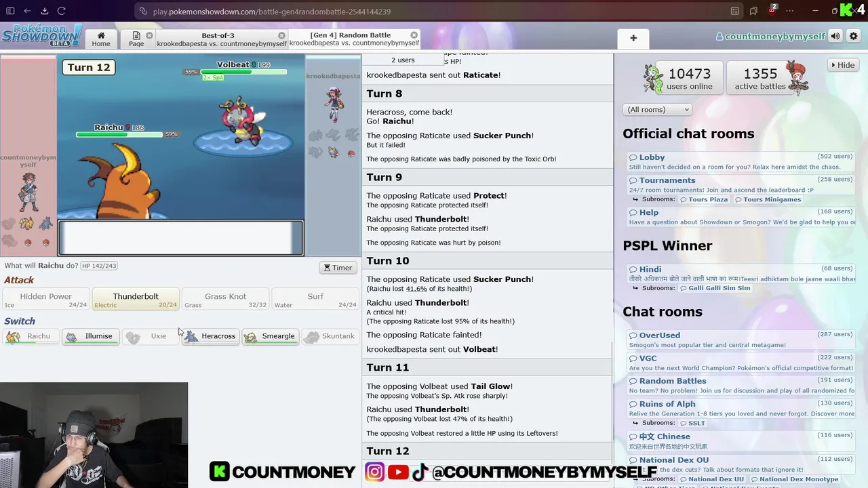This screenshot has height=488, width=868.
Task: Reload the browser page
Action: (x=61, y=11)
